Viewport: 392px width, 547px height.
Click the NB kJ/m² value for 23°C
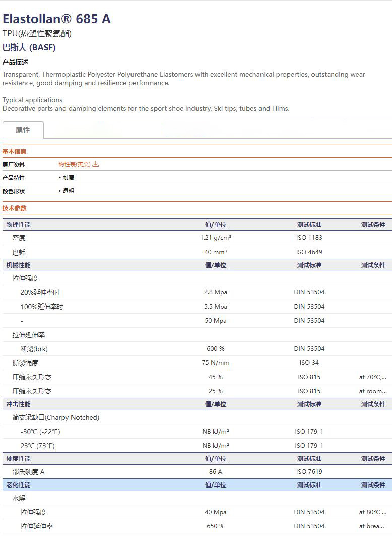(216, 446)
